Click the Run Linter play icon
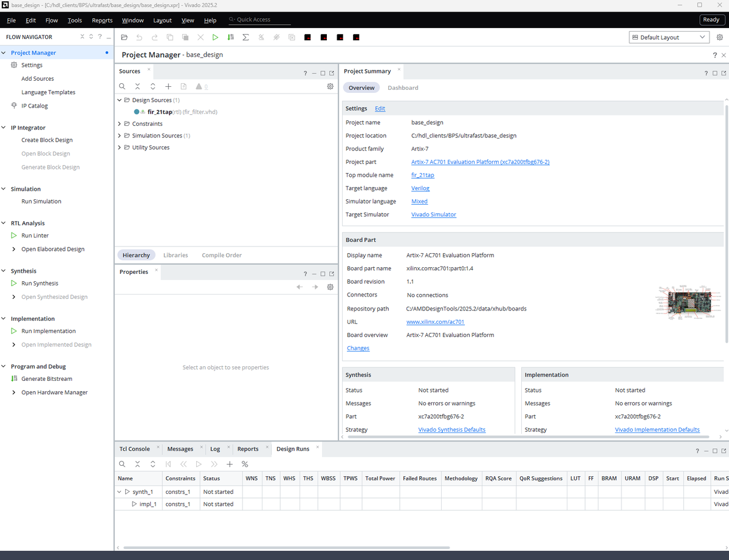The height and width of the screenshot is (560, 729). coord(14,236)
